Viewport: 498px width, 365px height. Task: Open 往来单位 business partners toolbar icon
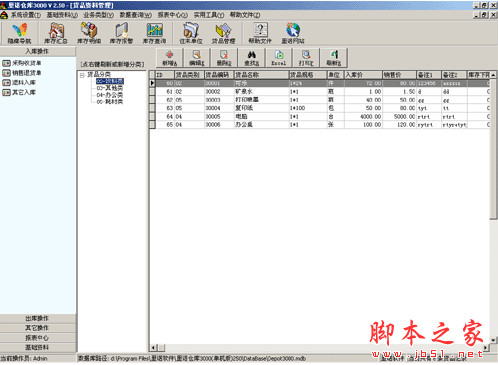pos(191,33)
